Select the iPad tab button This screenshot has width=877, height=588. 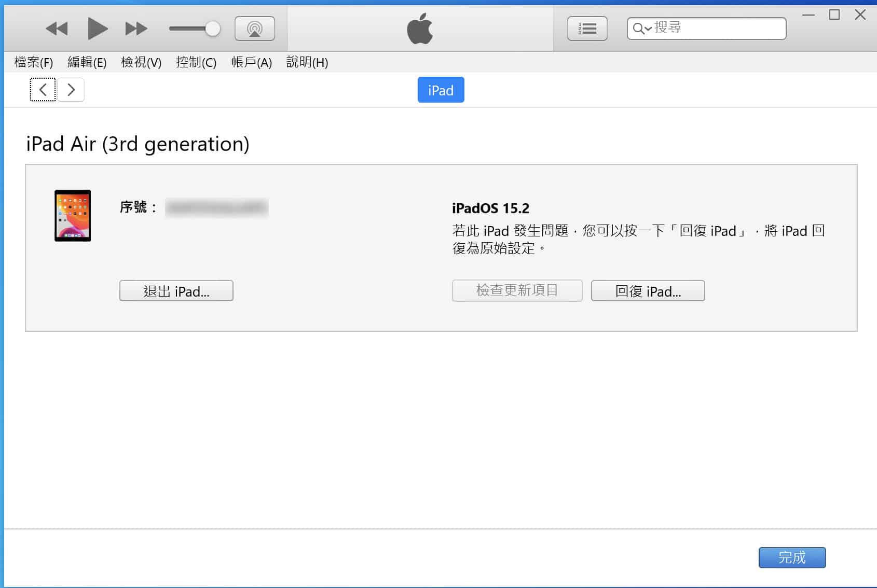pyautogui.click(x=441, y=90)
